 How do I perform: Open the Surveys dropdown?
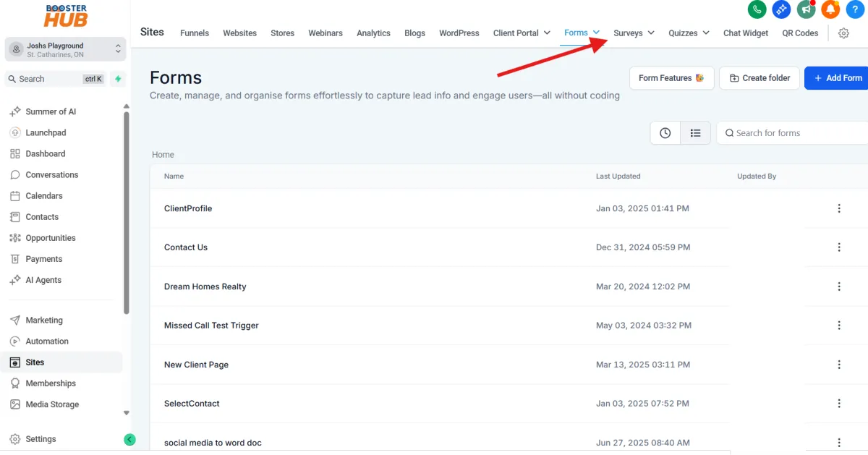click(632, 33)
